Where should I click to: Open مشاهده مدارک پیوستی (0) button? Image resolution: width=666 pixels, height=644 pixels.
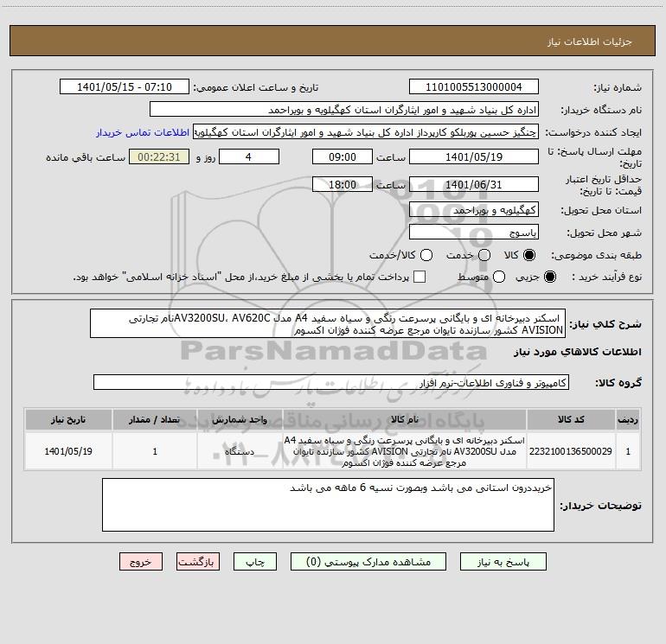click(x=368, y=562)
